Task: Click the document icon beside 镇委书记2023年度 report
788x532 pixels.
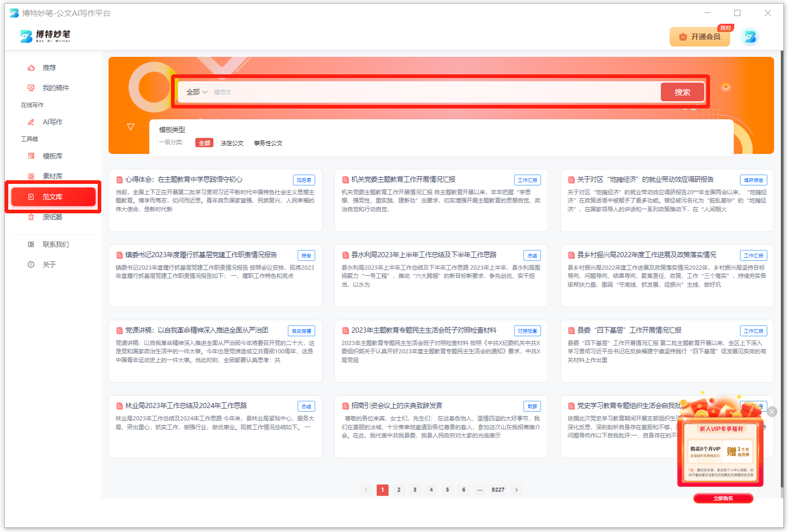Action: pos(119,255)
